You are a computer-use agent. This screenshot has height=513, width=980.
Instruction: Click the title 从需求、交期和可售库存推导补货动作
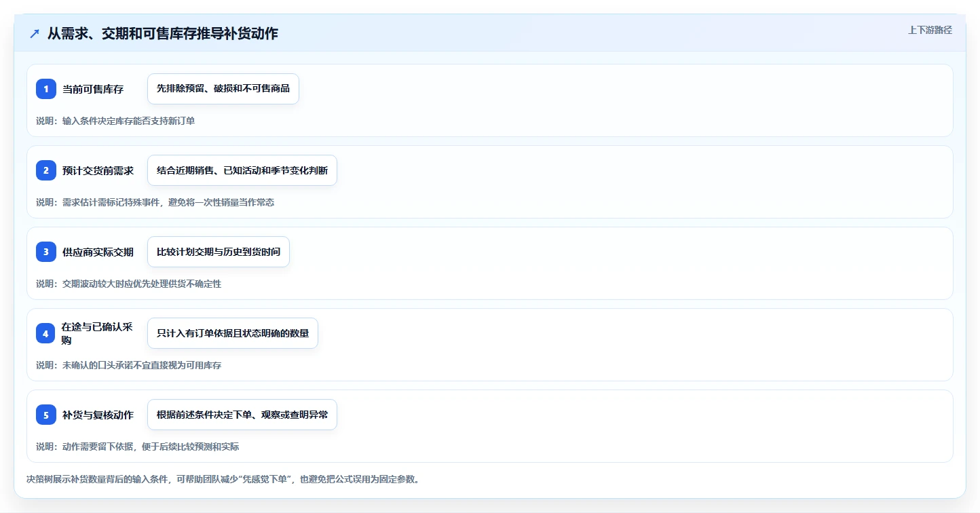tap(163, 33)
